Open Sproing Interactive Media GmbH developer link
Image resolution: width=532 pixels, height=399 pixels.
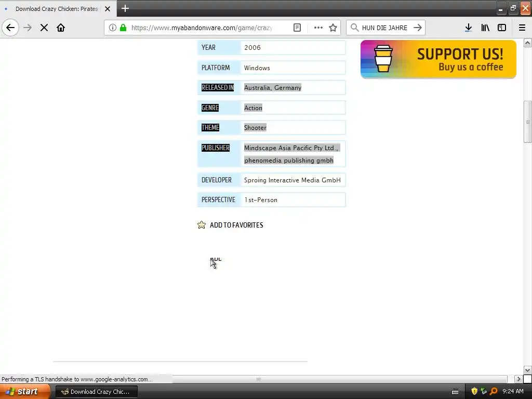292,180
